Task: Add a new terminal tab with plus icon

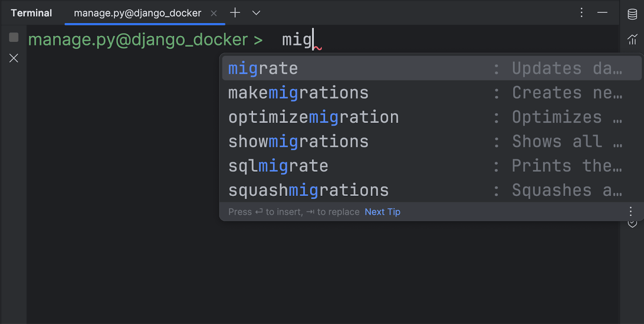Action: tap(235, 13)
